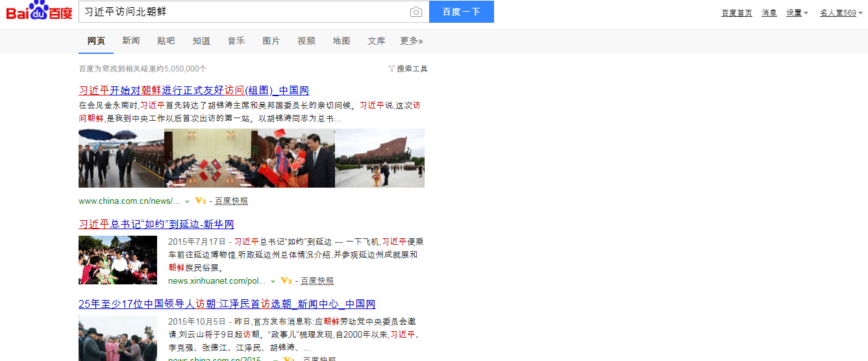This screenshot has width=868, height=361.
Task: Open 百度快照 for xinhuanet result
Action: (x=317, y=281)
